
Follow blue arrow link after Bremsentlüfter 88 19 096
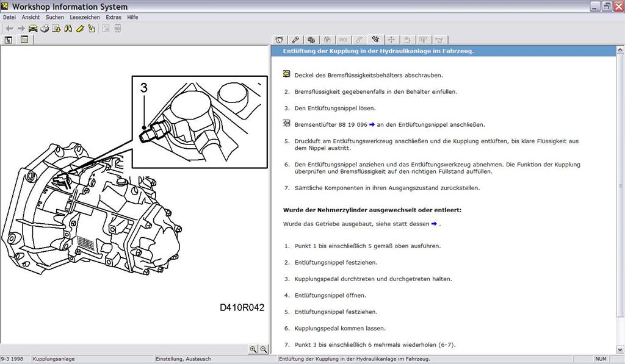tap(372, 124)
